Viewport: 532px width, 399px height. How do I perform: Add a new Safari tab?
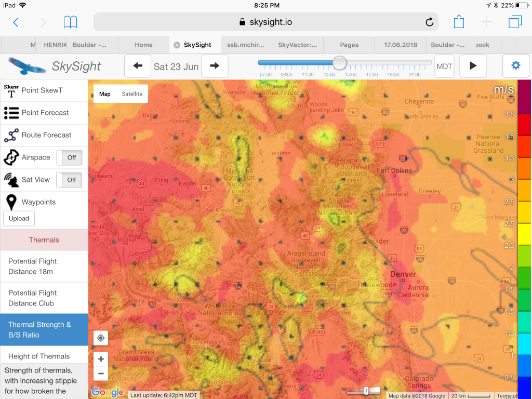point(487,22)
